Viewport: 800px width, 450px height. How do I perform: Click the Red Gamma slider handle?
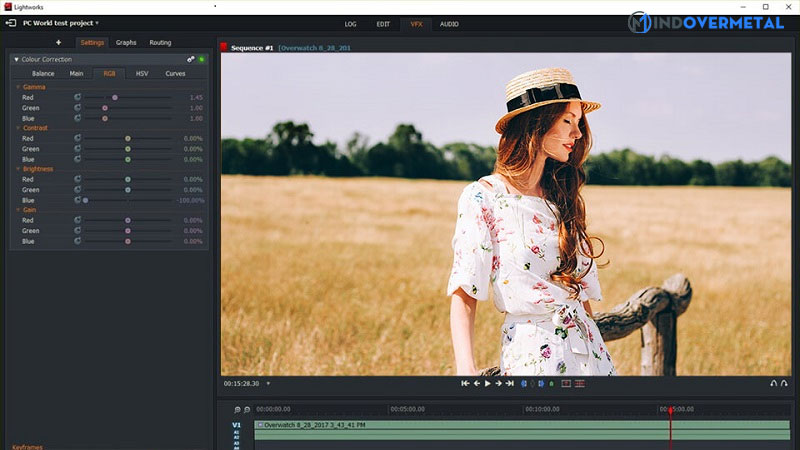pos(115,97)
